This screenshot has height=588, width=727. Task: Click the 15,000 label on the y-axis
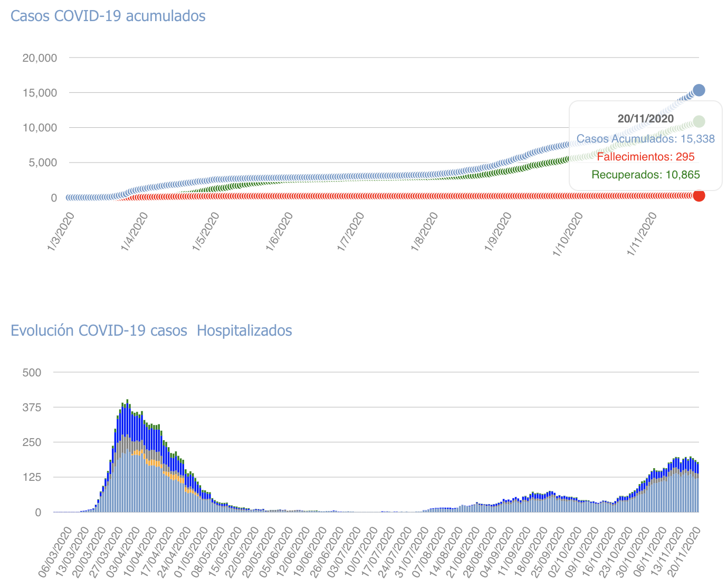click(40, 93)
